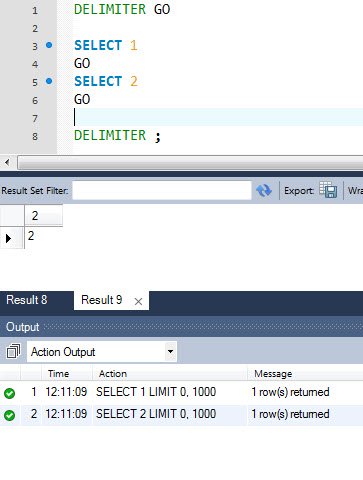Click the Output panel header
The width and height of the screenshot is (363, 480).
click(181, 327)
